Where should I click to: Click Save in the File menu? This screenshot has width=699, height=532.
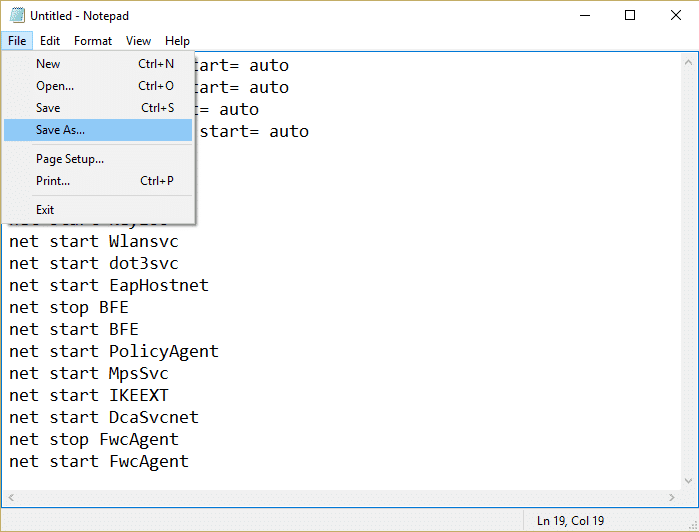click(48, 108)
